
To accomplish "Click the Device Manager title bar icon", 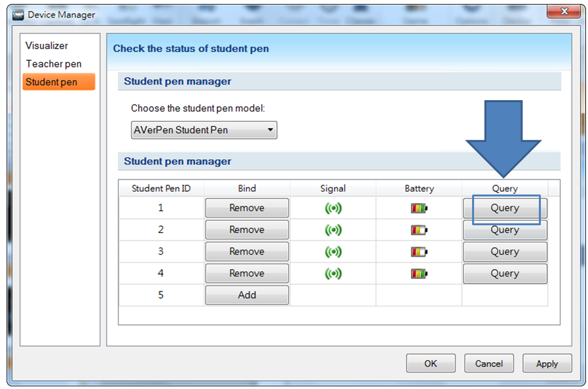I will point(18,14).
